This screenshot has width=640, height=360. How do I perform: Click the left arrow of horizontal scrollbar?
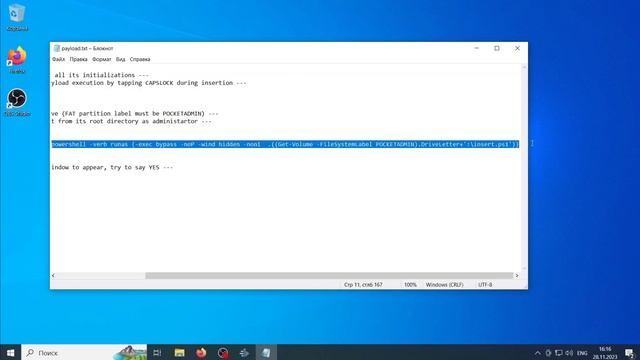(53, 276)
